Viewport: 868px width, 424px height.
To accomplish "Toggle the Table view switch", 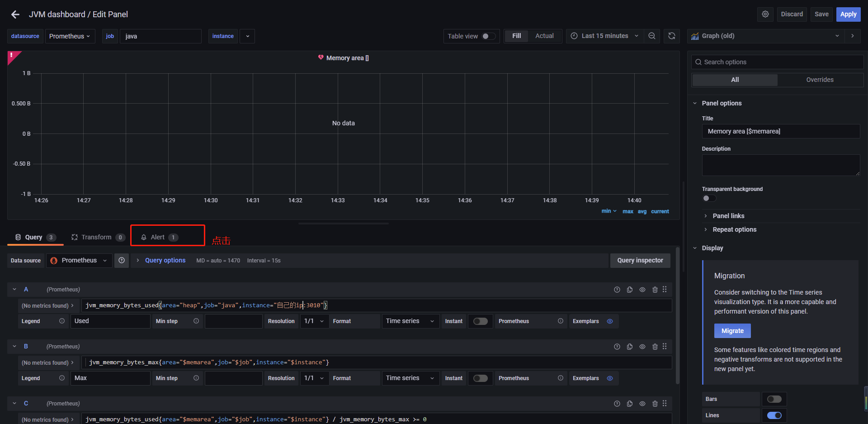I will pyautogui.click(x=488, y=36).
